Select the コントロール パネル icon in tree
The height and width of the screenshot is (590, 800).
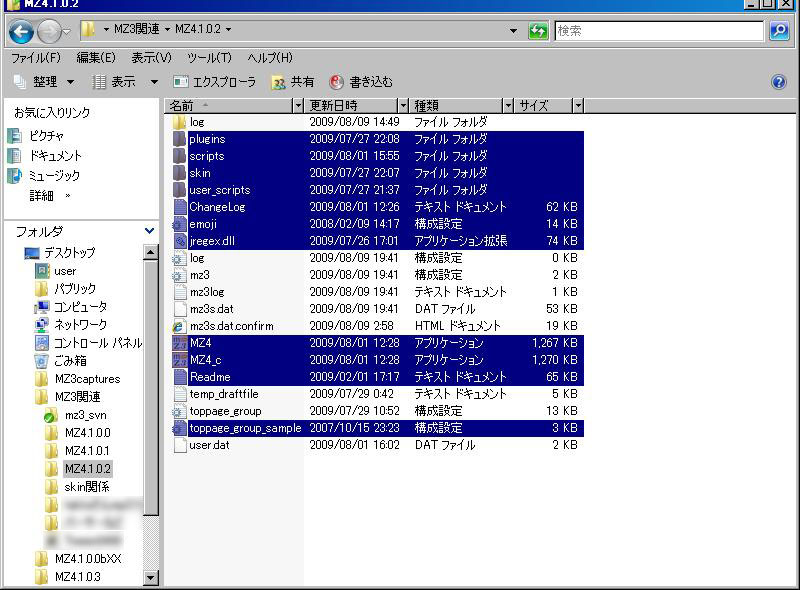coord(41,343)
